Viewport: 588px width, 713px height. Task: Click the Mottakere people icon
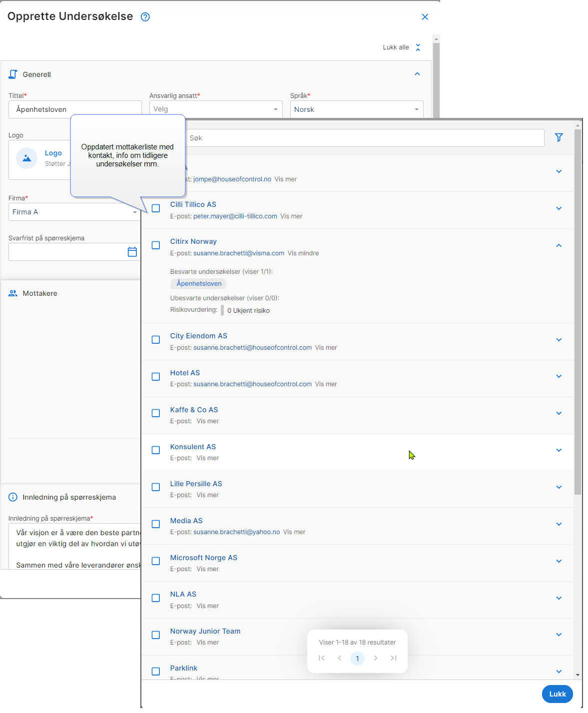click(13, 293)
